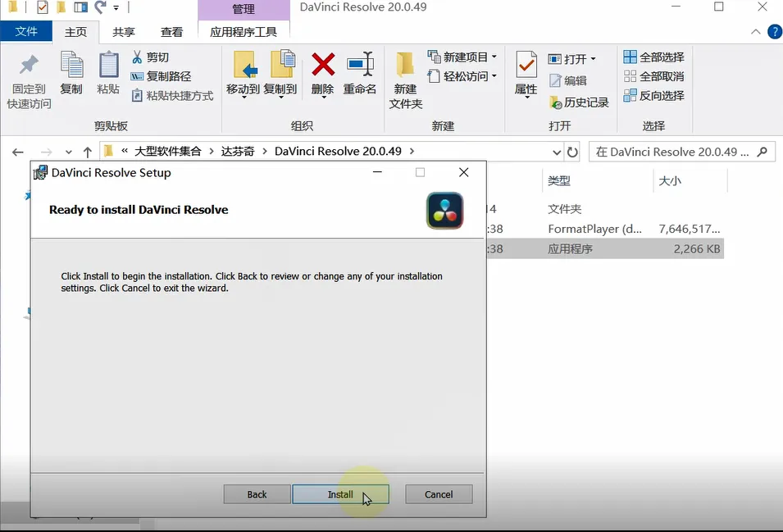783x532 pixels.
Task: Click Cut (剪切) scissors in ribbon
Action: pos(150,57)
